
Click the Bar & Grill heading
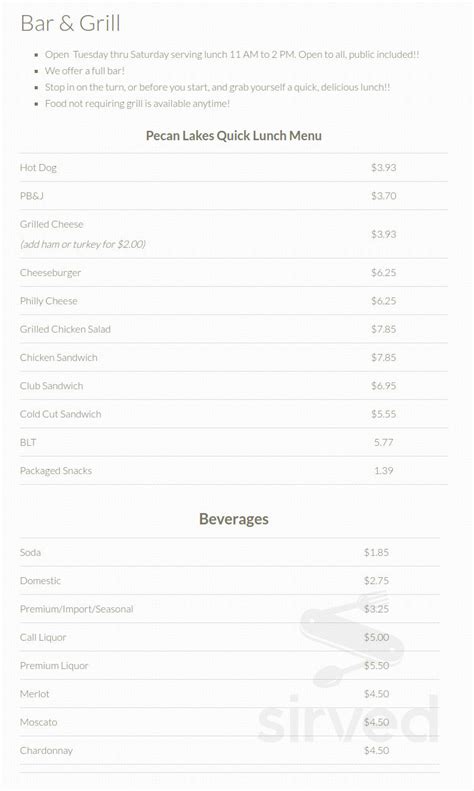click(70, 23)
